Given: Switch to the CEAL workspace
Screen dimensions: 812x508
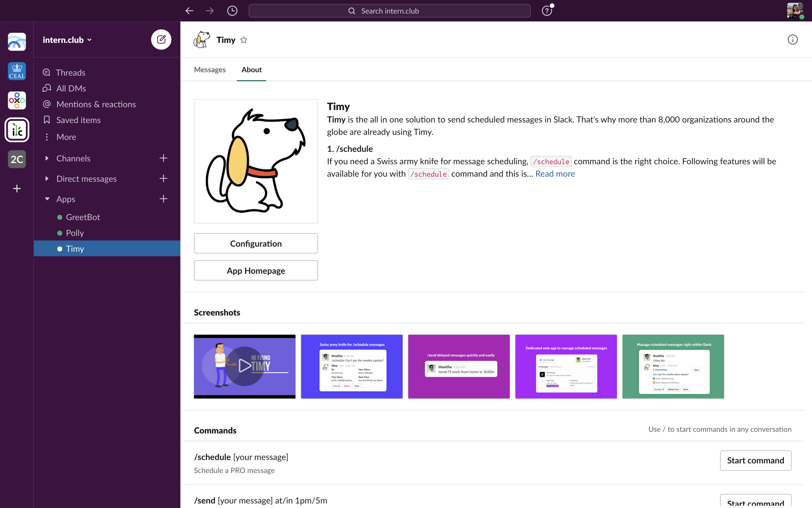Looking at the screenshot, I should pos(17,71).
